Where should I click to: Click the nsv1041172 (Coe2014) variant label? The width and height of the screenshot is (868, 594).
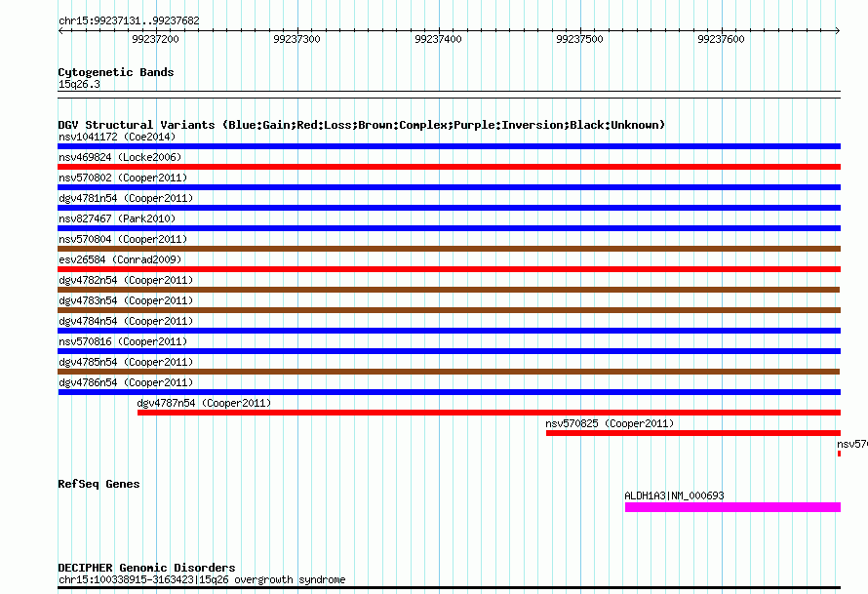coord(117,137)
